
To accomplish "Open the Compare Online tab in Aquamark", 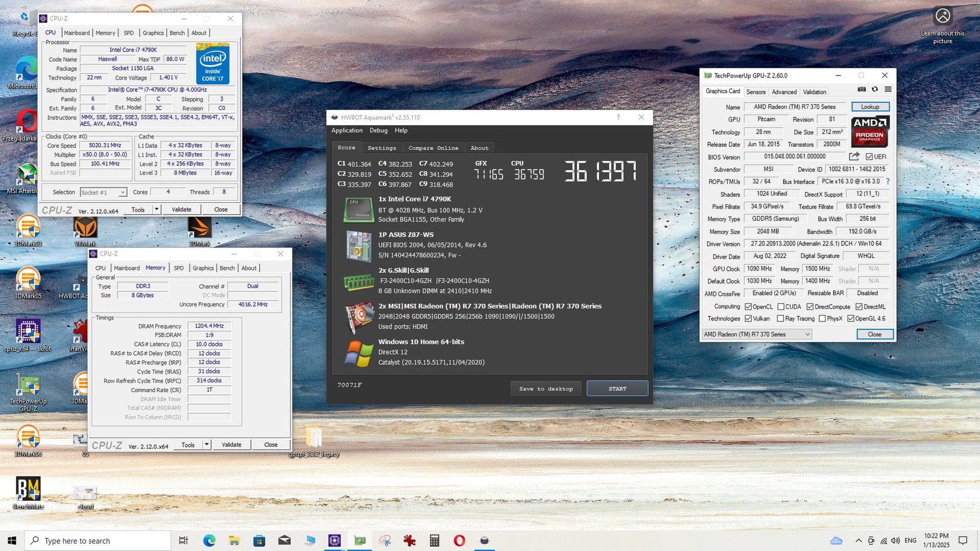I will click(x=433, y=148).
